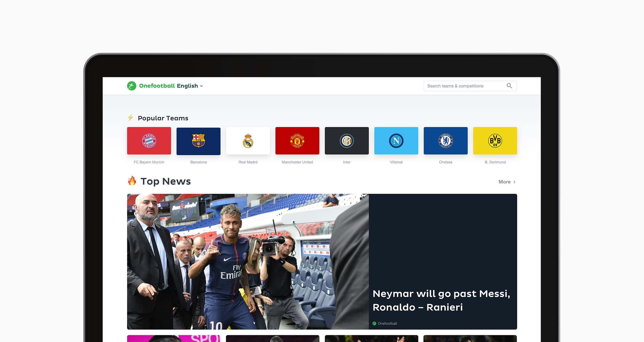Select the BVB Dortmund crest tile
This screenshot has height=342, width=644.
(495, 141)
